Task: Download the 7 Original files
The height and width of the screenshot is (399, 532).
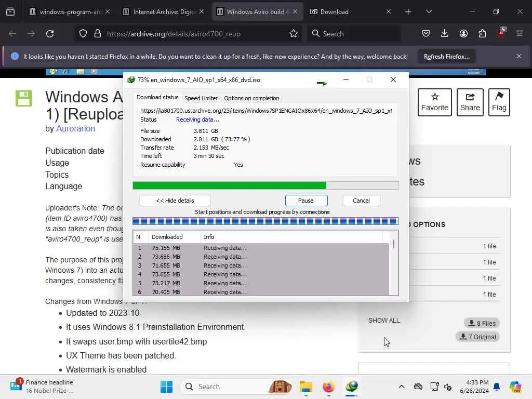Action: coord(478,337)
